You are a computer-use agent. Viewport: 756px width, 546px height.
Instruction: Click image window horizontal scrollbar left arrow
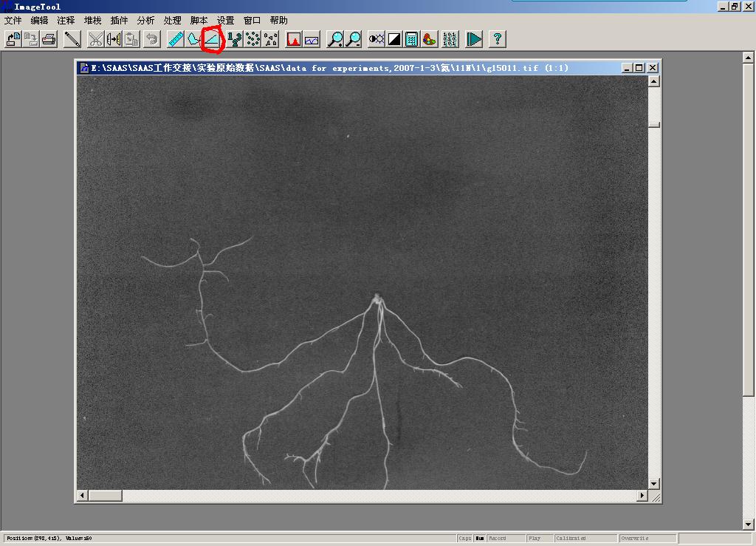coord(83,495)
